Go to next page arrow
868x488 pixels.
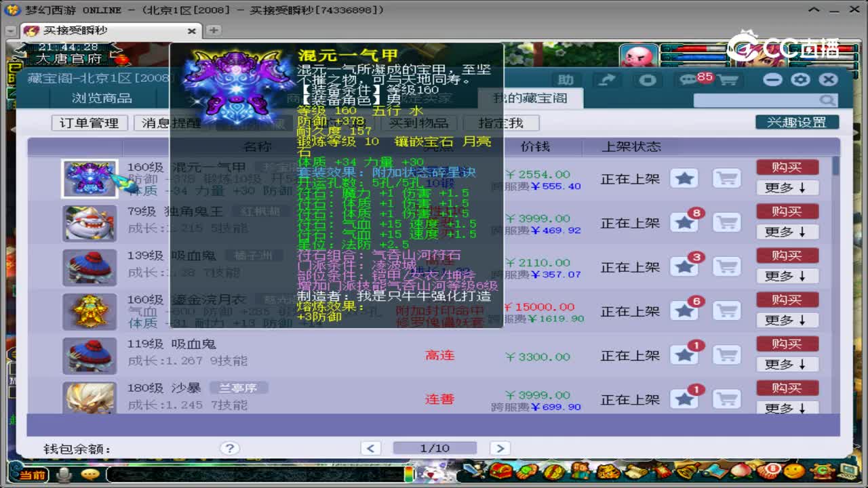coord(500,448)
